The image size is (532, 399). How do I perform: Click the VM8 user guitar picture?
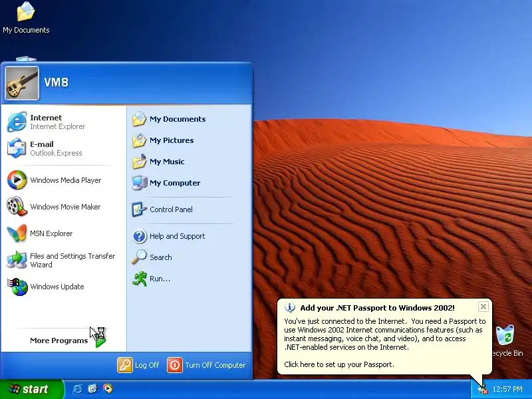coord(22,83)
